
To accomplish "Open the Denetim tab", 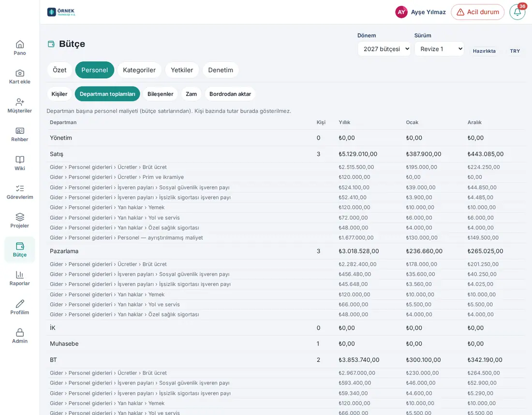I will (x=221, y=70).
